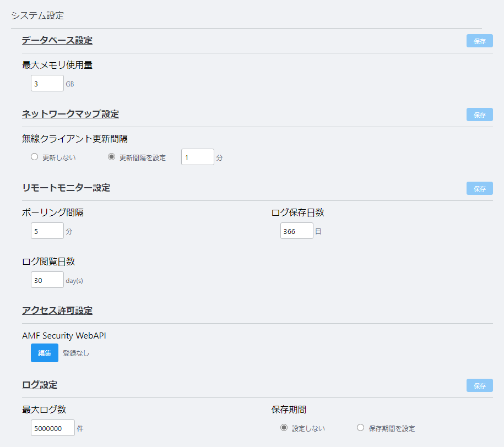Focus the 最大ログ数 input field
Viewport: 504px width, 447px height.
tap(53, 428)
